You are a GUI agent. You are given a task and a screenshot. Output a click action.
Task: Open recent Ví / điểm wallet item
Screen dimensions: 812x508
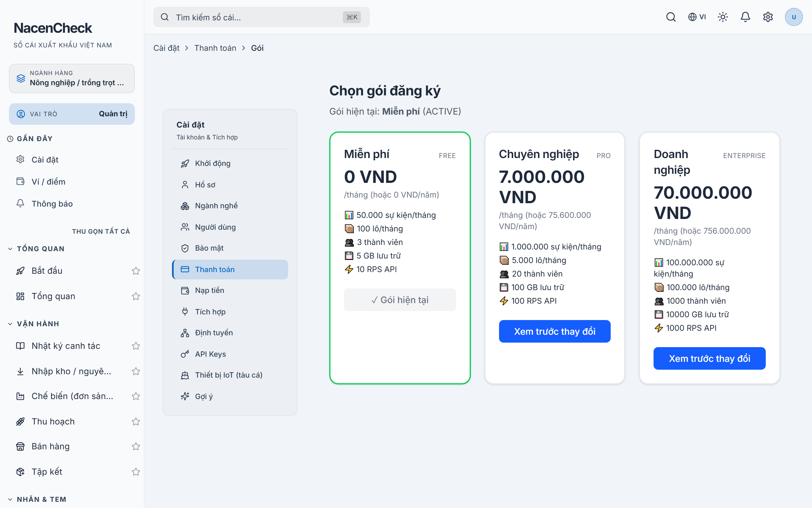72,182
